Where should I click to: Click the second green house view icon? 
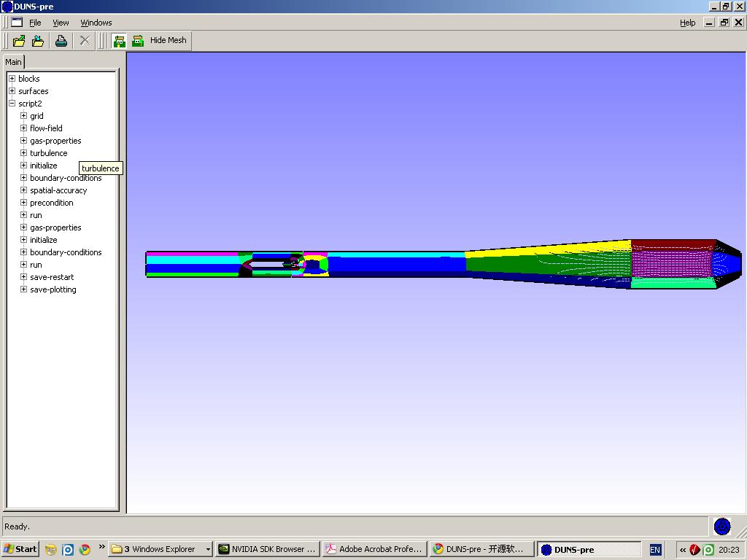tap(138, 41)
